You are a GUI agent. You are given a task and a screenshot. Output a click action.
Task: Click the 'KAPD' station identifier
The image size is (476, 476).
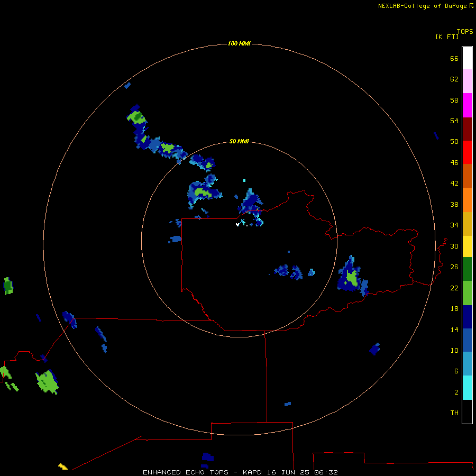[x=253, y=472]
